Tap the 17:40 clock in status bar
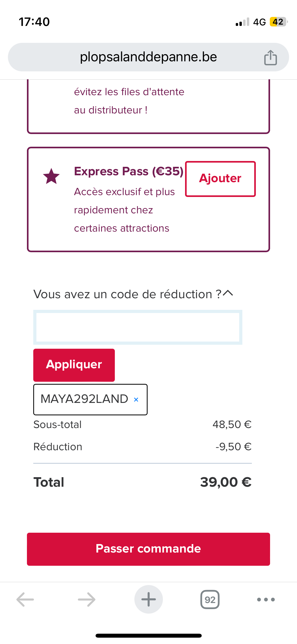Viewport: 297px width, 644px height. (34, 22)
